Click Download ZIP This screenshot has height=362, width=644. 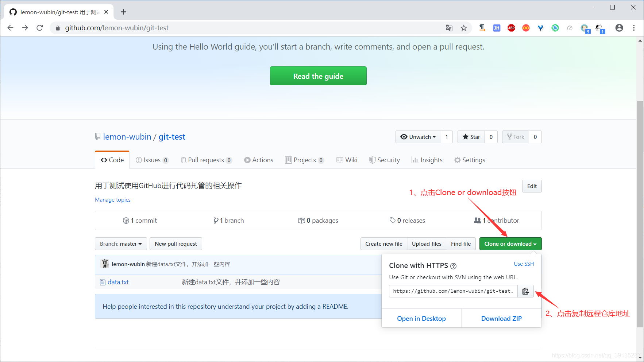click(x=501, y=318)
